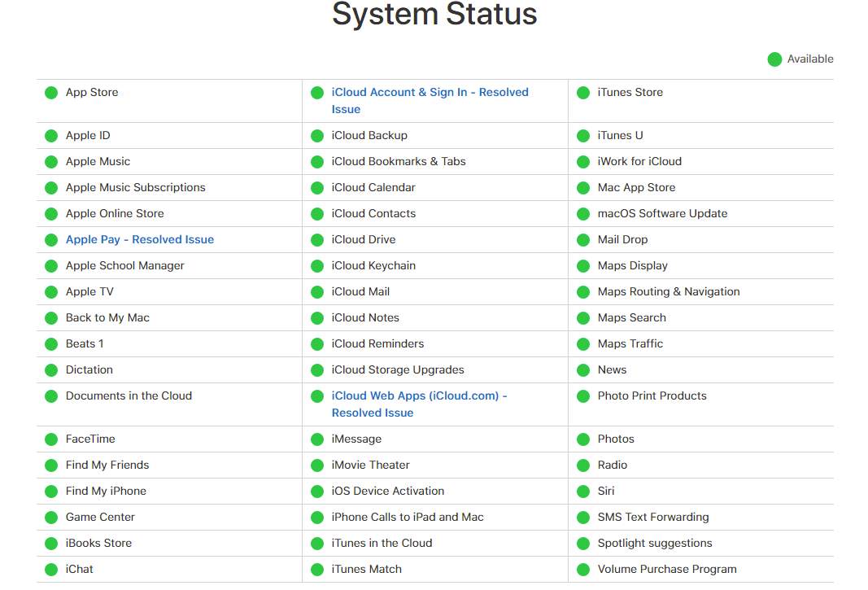Select the iMovie Theater text
Image resolution: width=868 pixels, height=590 pixels.
click(x=371, y=465)
